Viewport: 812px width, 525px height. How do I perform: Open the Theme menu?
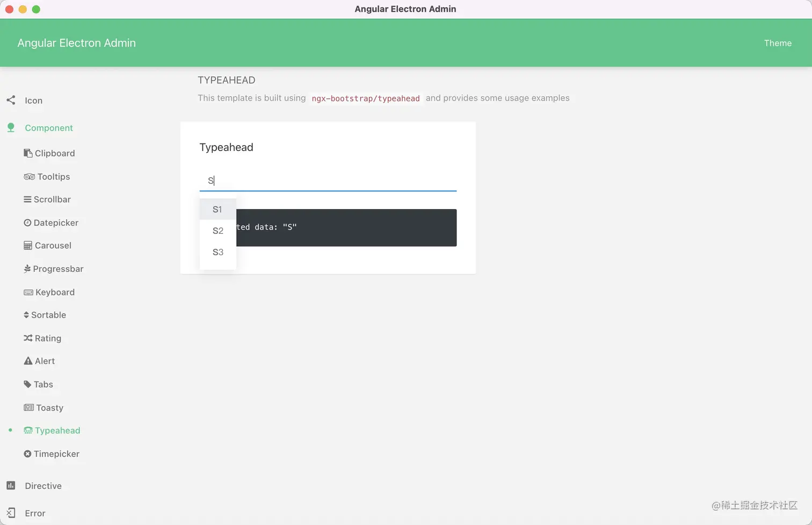(x=778, y=43)
